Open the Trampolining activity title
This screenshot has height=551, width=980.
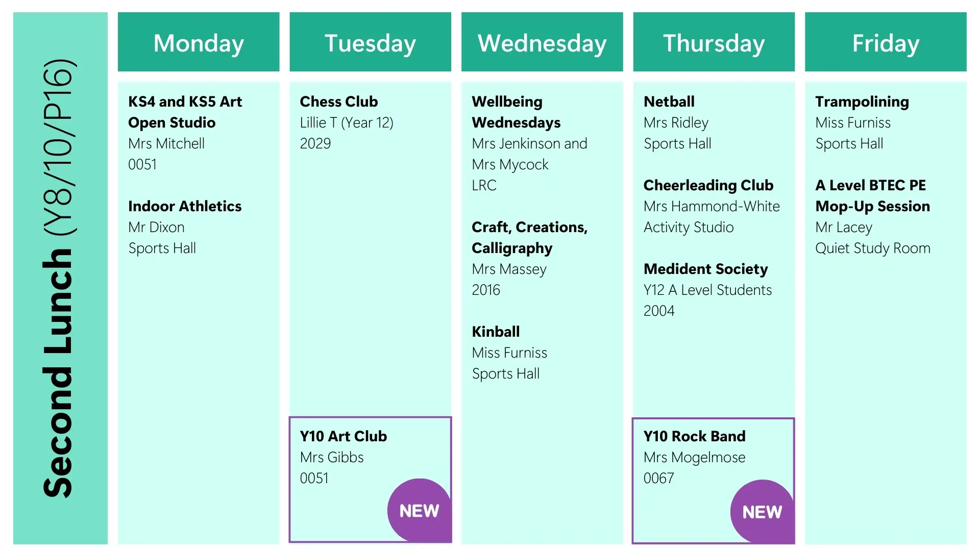pyautogui.click(x=862, y=102)
